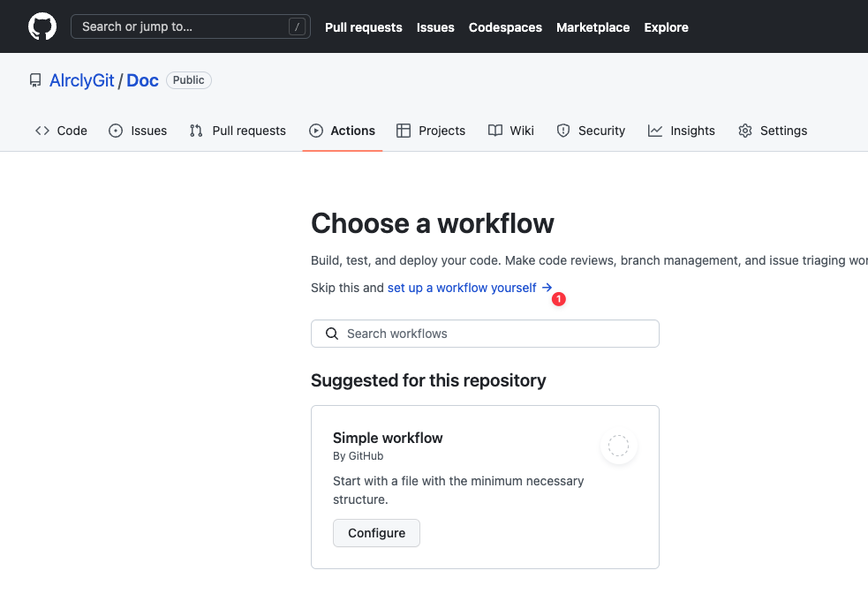Follow the set up a workflow yourself link
The width and height of the screenshot is (868, 593).
tap(462, 288)
